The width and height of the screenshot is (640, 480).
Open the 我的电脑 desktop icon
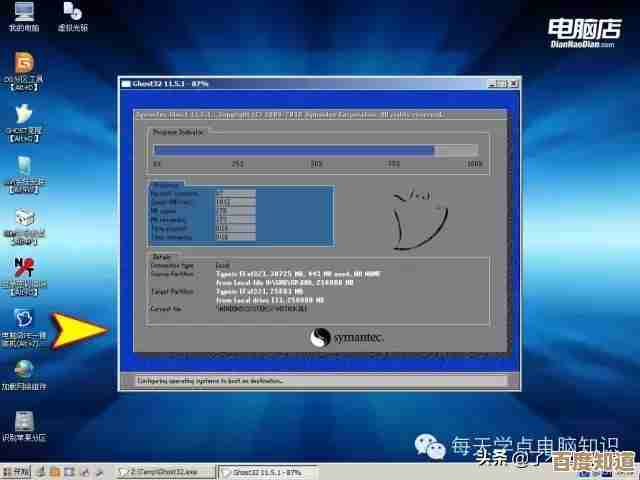coord(22,14)
